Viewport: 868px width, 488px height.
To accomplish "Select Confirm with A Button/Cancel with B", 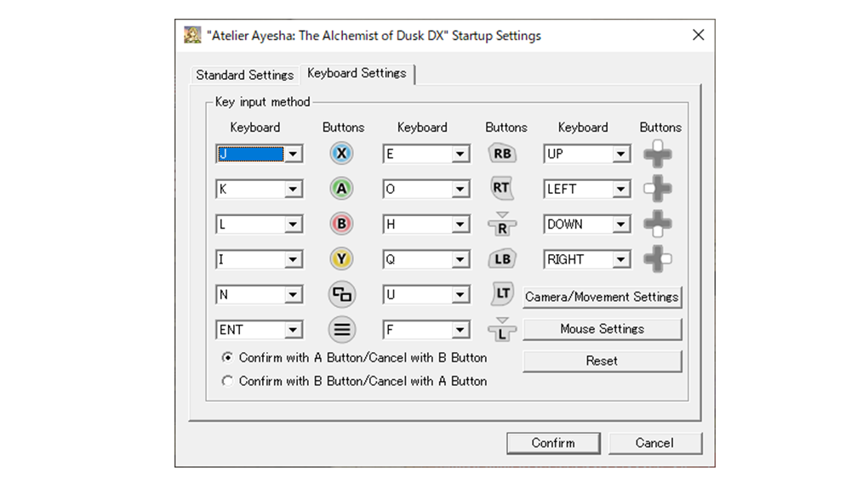I will [354, 357].
